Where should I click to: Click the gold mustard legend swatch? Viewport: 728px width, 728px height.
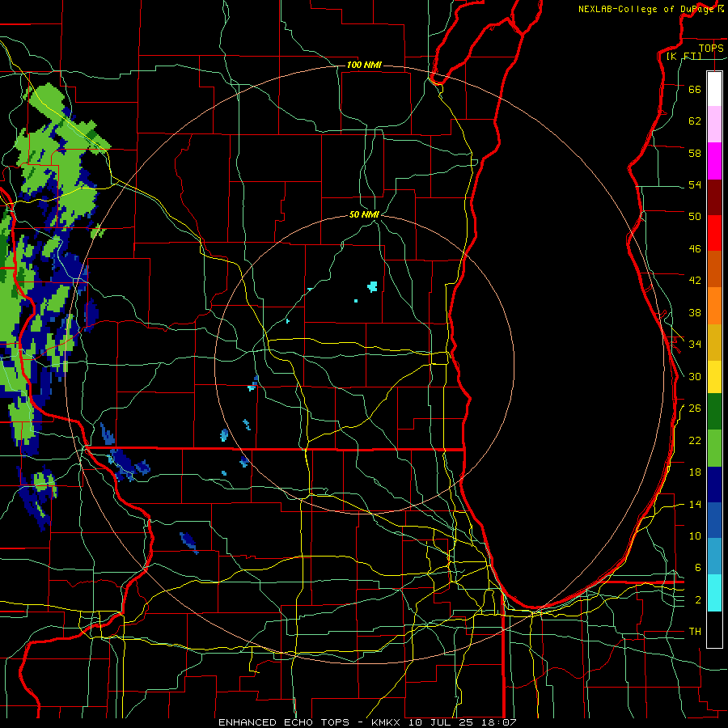714,343
